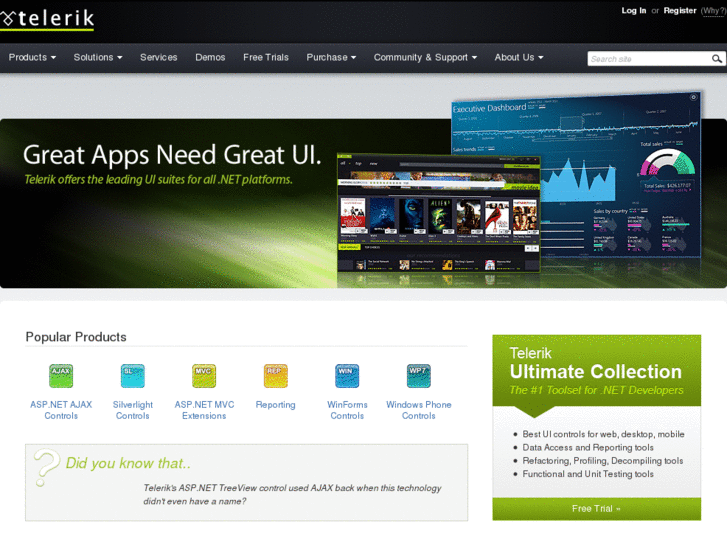Open ASP.NET AJAX Controls link
Screen dimensions: 727x545
click(x=61, y=410)
